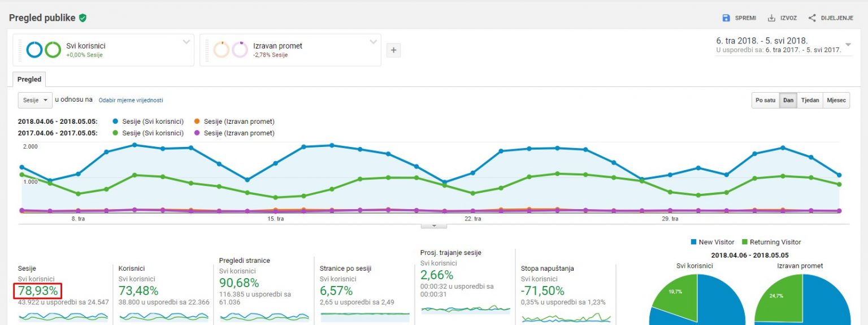The image size is (868, 325).
Task: Click the +0,00% Sesije segment text
Action: click(84, 55)
